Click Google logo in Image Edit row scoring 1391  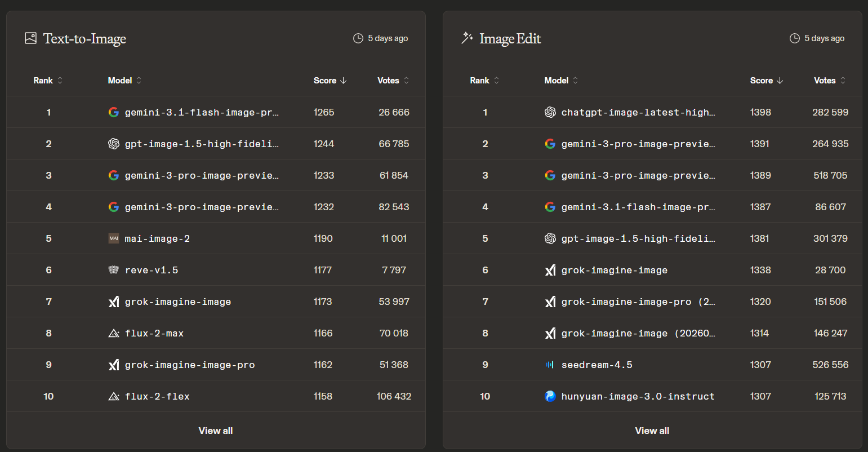tap(550, 144)
